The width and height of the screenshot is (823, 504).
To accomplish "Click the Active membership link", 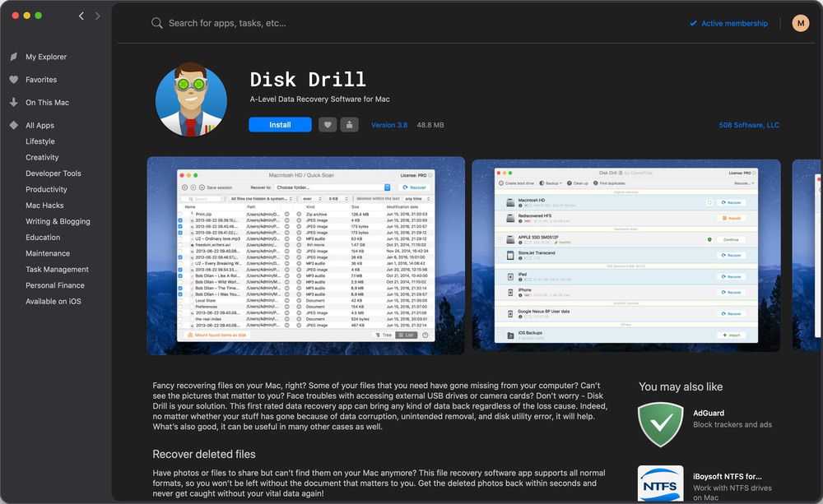I will click(734, 23).
